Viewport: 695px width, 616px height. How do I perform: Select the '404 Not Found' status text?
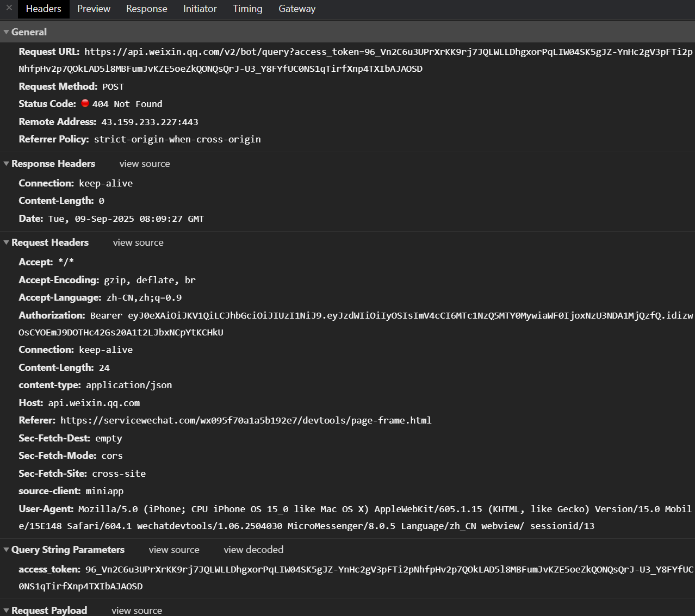click(x=127, y=104)
